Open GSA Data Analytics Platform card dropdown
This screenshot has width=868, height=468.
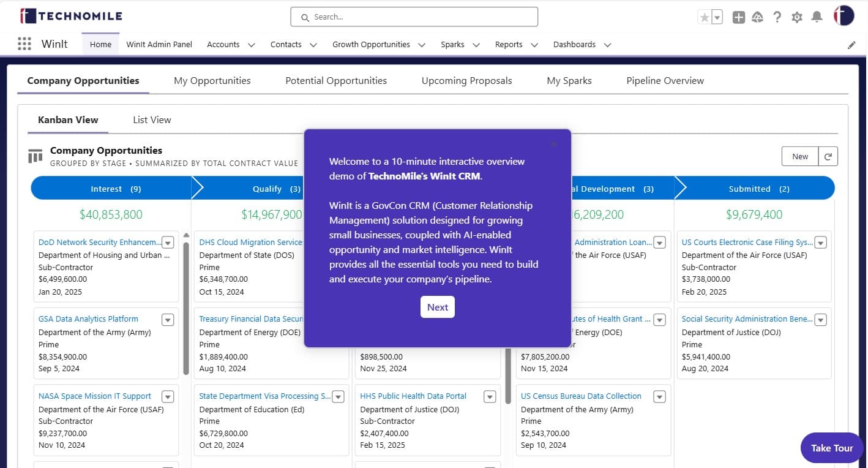point(168,320)
